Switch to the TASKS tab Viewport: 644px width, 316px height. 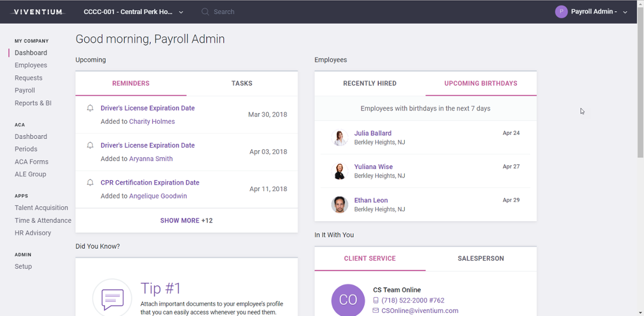[241, 83]
